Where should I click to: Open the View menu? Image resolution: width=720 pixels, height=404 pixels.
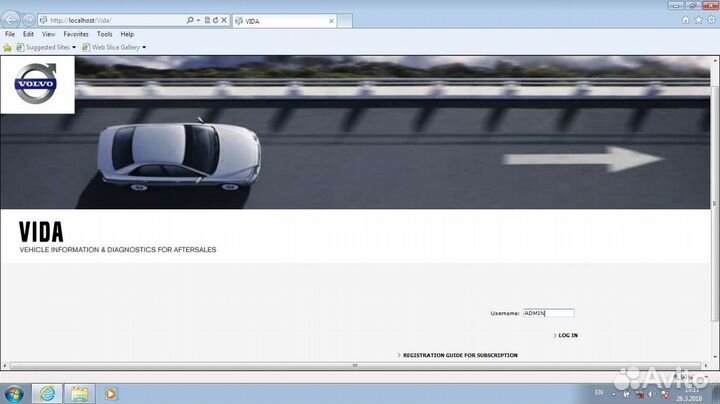point(48,34)
